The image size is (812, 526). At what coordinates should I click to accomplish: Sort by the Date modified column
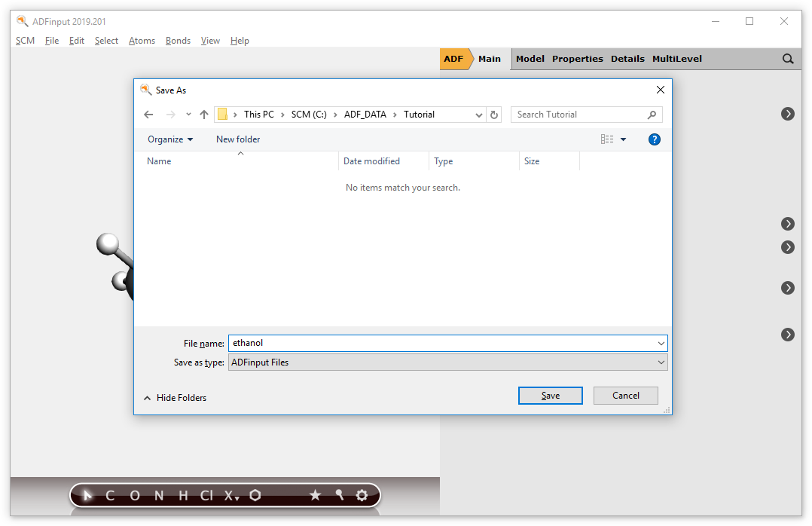(x=383, y=161)
